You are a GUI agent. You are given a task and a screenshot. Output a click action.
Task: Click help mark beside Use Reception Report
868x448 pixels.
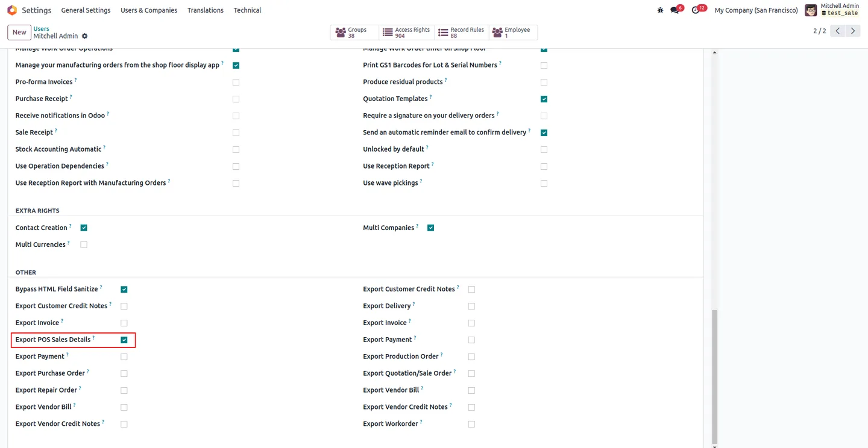click(x=432, y=164)
